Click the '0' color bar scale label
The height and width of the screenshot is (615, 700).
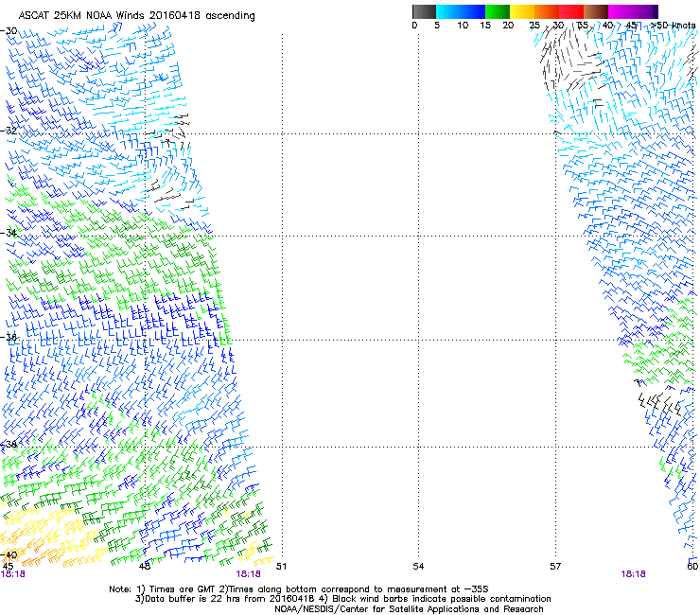(x=414, y=26)
